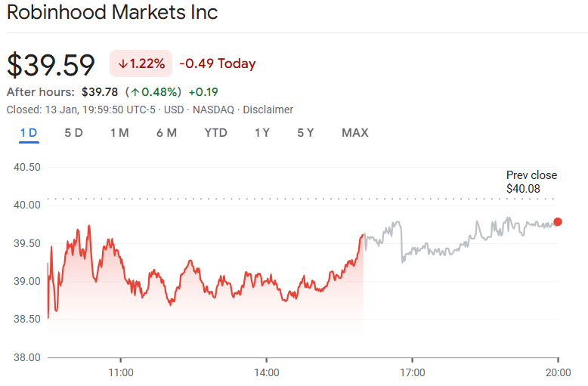Select the 1 D time range tab
588x386 pixels.
tap(29, 133)
